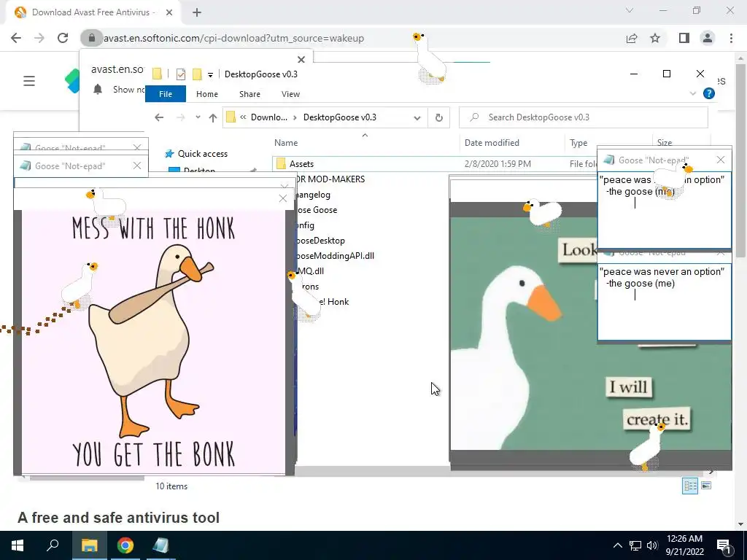This screenshot has width=747, height=560.
Task: Share this page icon in Chrome
Action: [632, 38]
